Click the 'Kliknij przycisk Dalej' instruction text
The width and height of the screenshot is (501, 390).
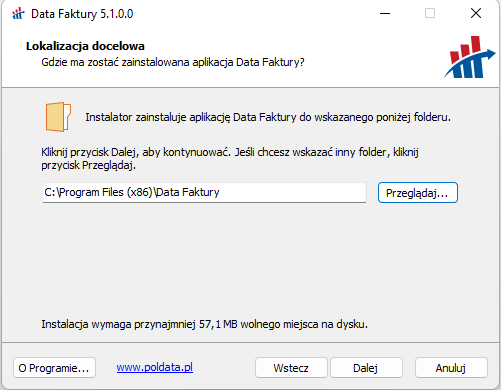point(230,158)
